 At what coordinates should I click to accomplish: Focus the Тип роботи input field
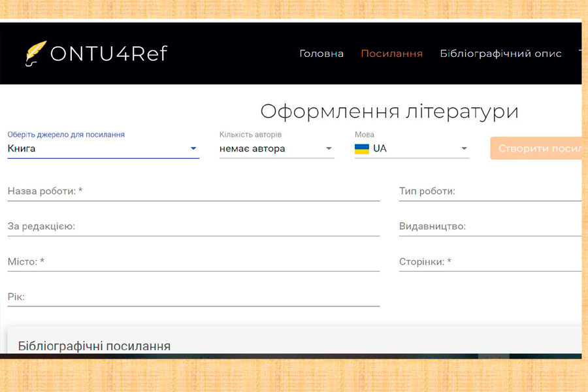pos(490,191)
